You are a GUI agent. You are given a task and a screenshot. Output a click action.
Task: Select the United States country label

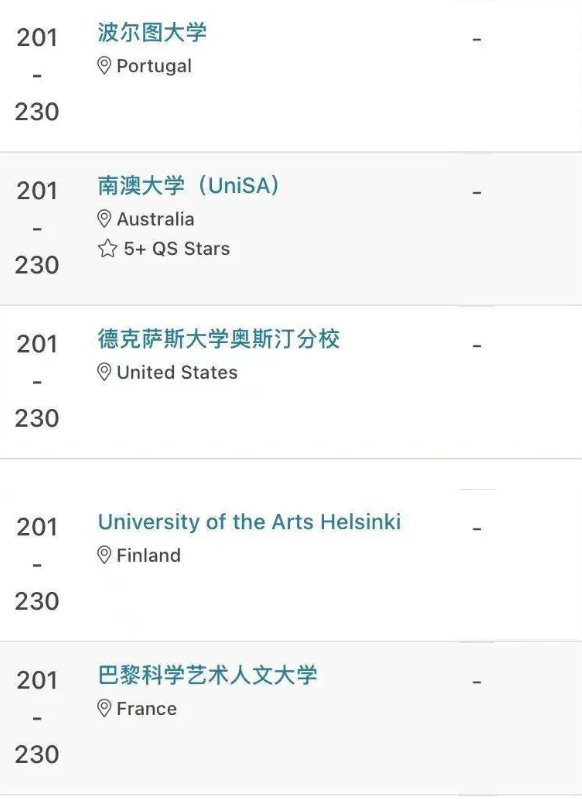pos(177,372)
